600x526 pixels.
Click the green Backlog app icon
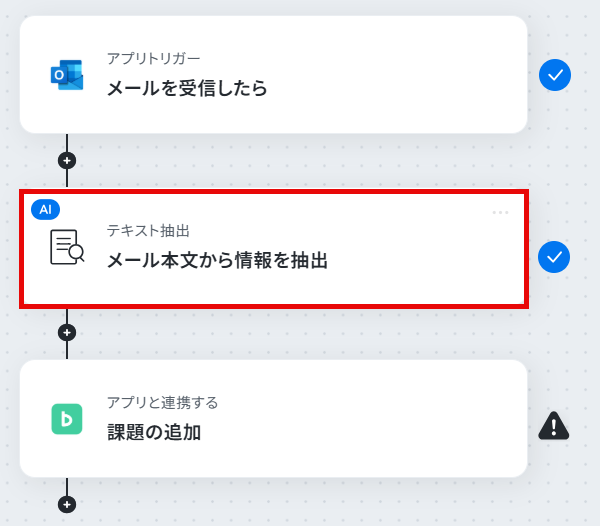67,419
